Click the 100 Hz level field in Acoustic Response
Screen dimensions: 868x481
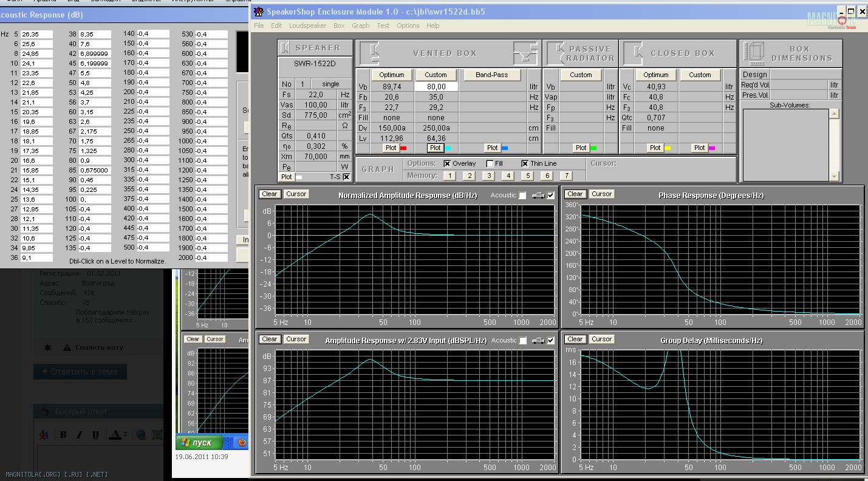coord(95,199)
